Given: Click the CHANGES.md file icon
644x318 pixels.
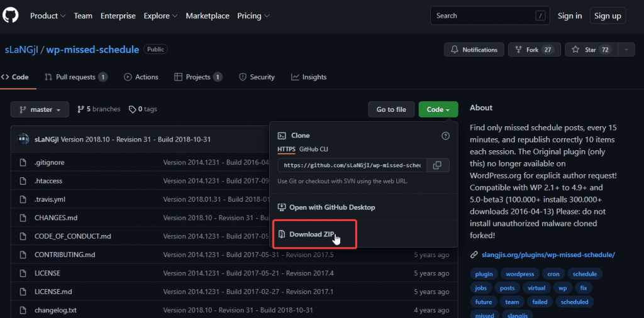Looking at the screenshot, I should [x=23, y=218].
